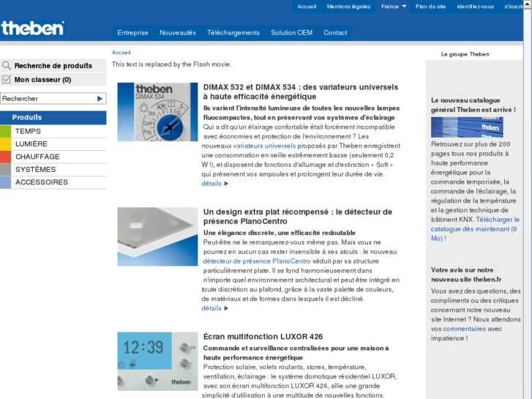Click the Accueil breadcrumb link
Screen dimensions: 532x399
pyautogui.click(x=121, y=53)
